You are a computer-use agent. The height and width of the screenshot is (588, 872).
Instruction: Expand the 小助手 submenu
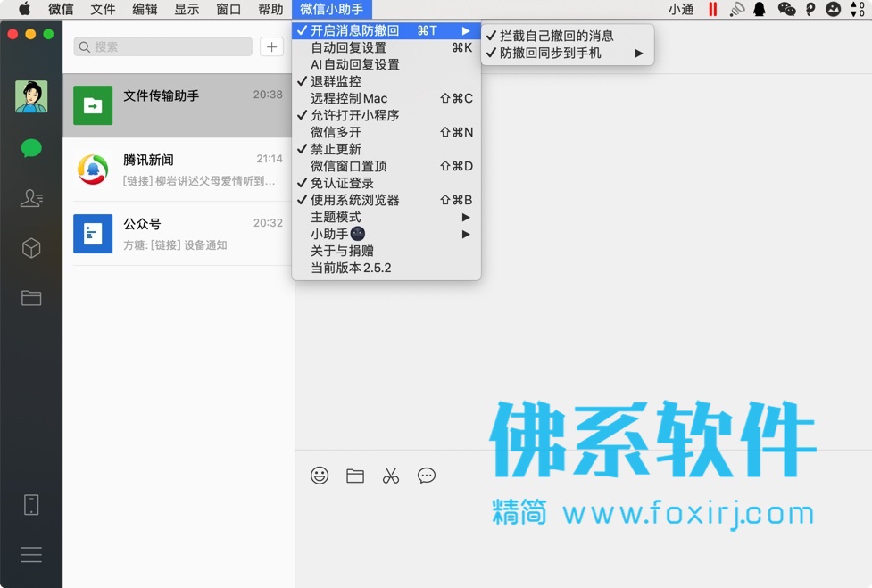386,234
